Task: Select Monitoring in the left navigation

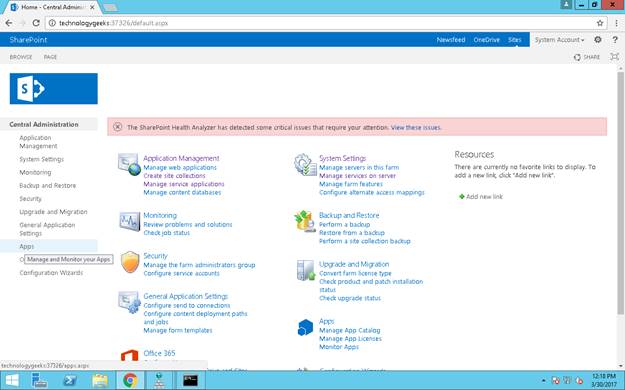Action: pyautogui.click(x=35, y=172)
